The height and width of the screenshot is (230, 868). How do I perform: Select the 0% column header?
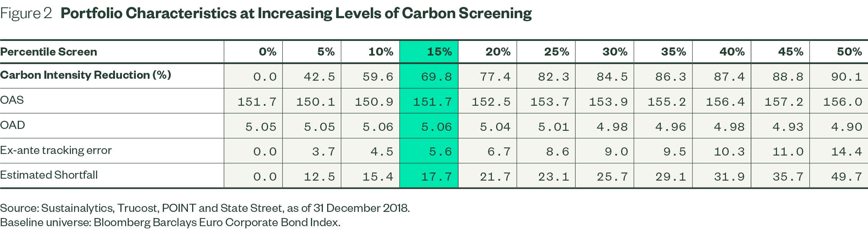coord(267,52)
